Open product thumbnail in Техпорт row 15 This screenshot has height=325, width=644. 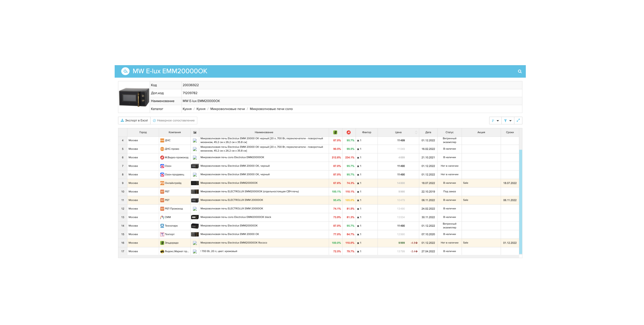pos(194,234)
